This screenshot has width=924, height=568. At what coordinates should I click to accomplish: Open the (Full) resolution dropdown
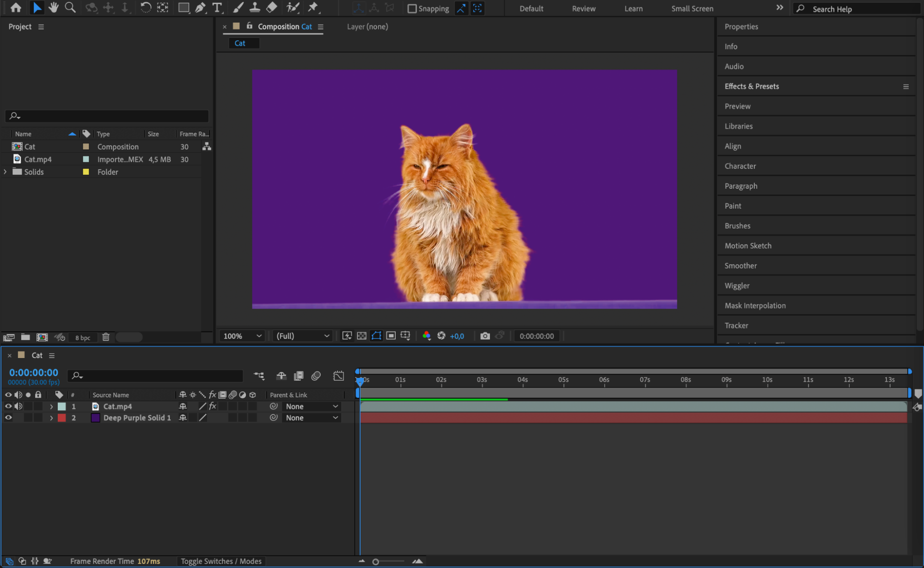pyautogui.click(x=302, y=336)
